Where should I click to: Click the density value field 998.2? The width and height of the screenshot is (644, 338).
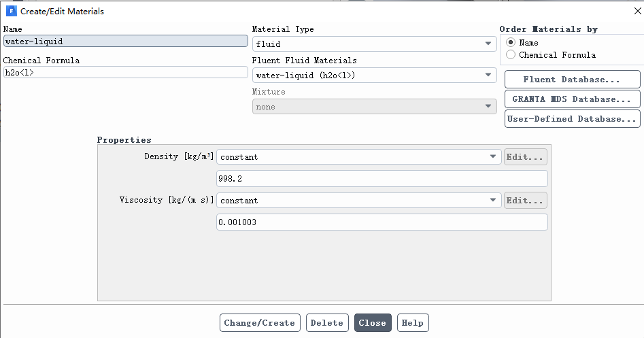click(382, 179)
